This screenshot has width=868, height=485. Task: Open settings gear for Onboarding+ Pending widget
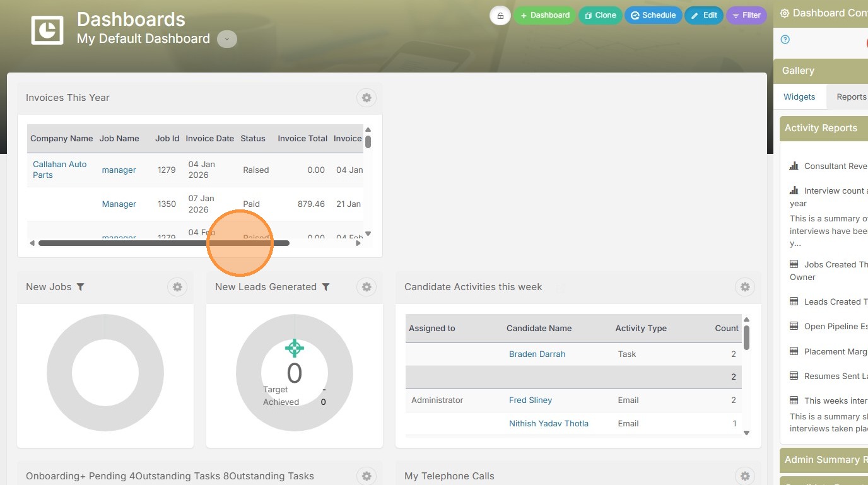click(367, 476)
